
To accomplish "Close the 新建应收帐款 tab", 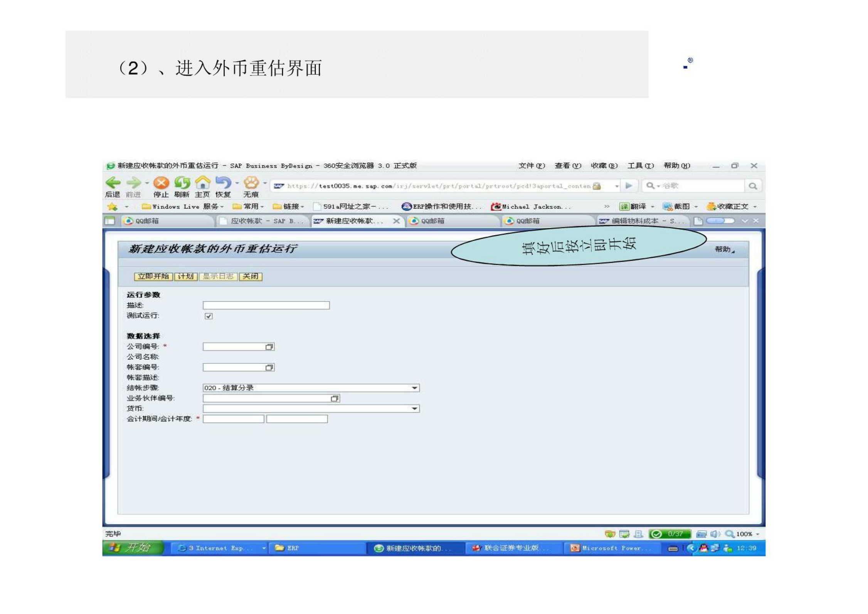I will (x=396, y=221).
